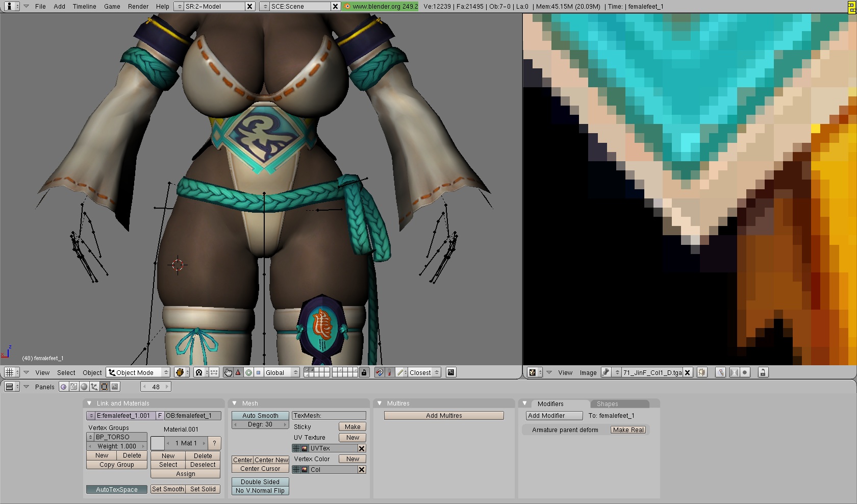Click Add Modifier button
The width and height of the screenshot is (857, 504).
[554, 416]
